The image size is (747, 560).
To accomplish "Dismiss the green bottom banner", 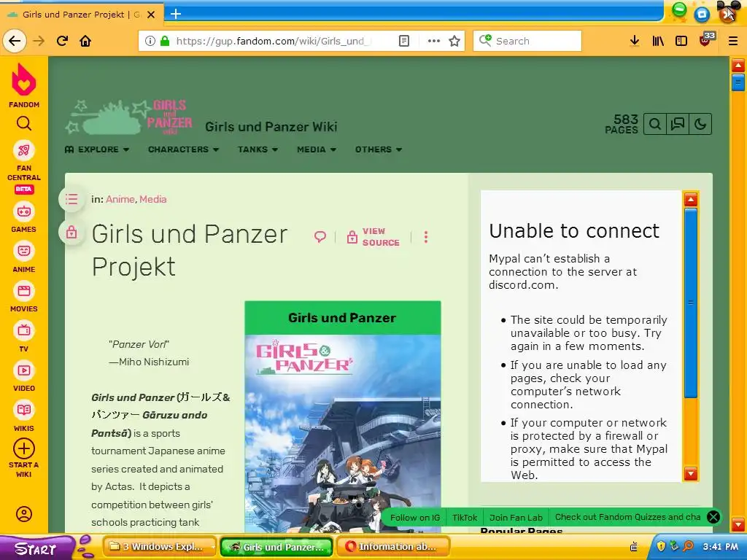I will point(713,517).
